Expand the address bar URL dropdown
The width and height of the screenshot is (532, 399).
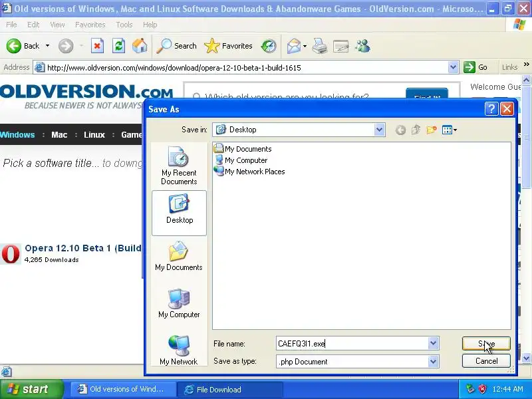pos(453,67)
